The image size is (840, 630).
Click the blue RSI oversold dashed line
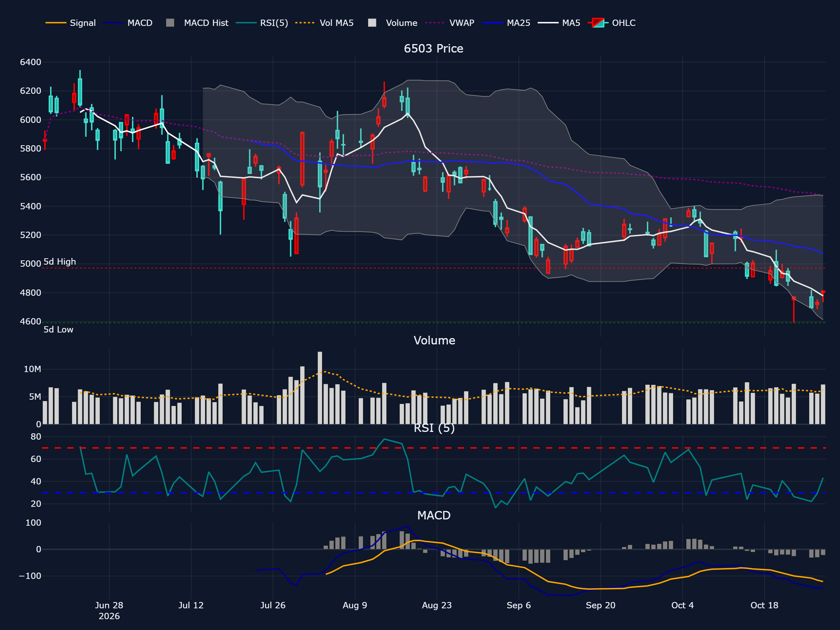pos(434,493)
